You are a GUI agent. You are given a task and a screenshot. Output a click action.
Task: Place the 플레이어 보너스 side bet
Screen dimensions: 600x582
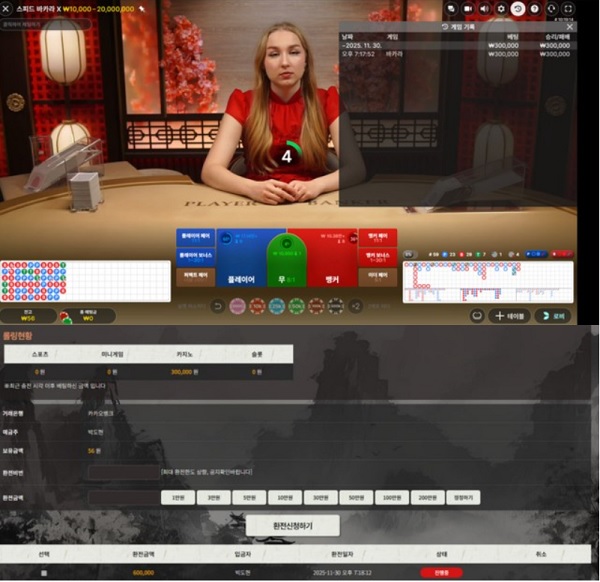tap(196, 257)
